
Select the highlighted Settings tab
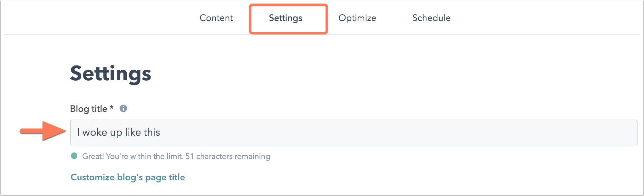[x=286, y=18]
